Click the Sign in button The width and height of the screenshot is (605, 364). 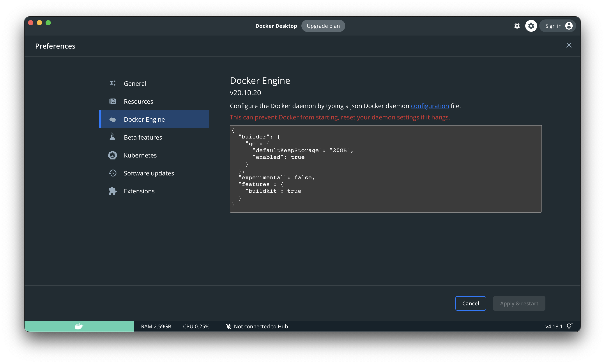coord(553,26)
